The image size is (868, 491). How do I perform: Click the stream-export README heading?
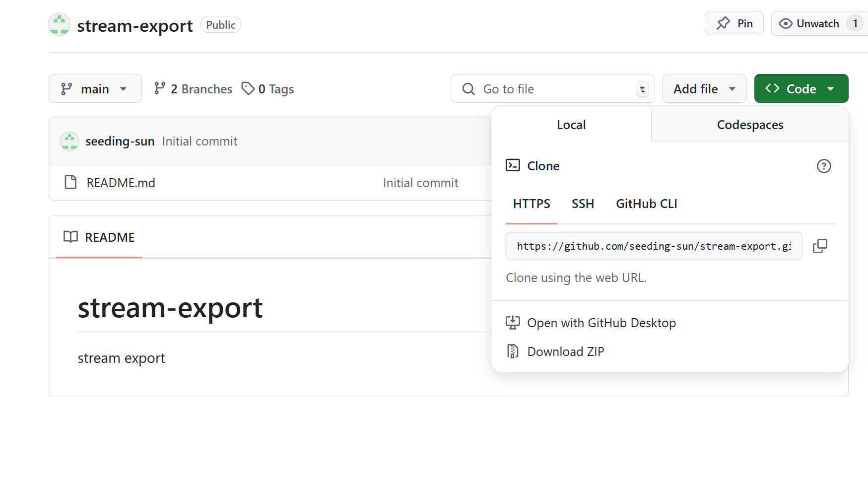[170, 308]
